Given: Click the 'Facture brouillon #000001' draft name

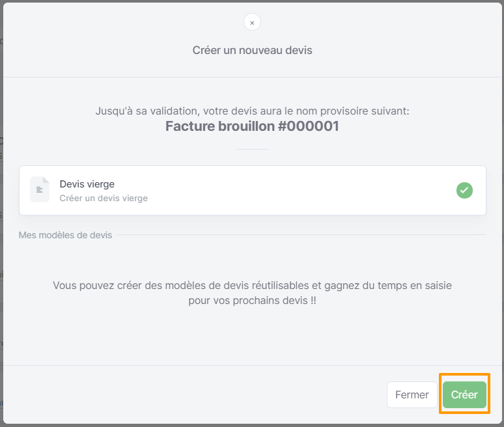Looking at the screenshot, I should pyautogui.click(x=252, y=126).
